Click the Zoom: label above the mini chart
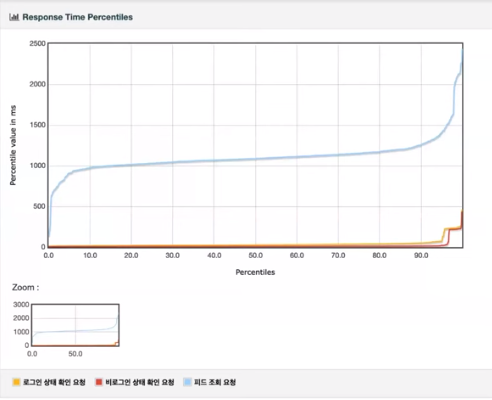Viewport: 492px width, 400px height. [25, 287]
